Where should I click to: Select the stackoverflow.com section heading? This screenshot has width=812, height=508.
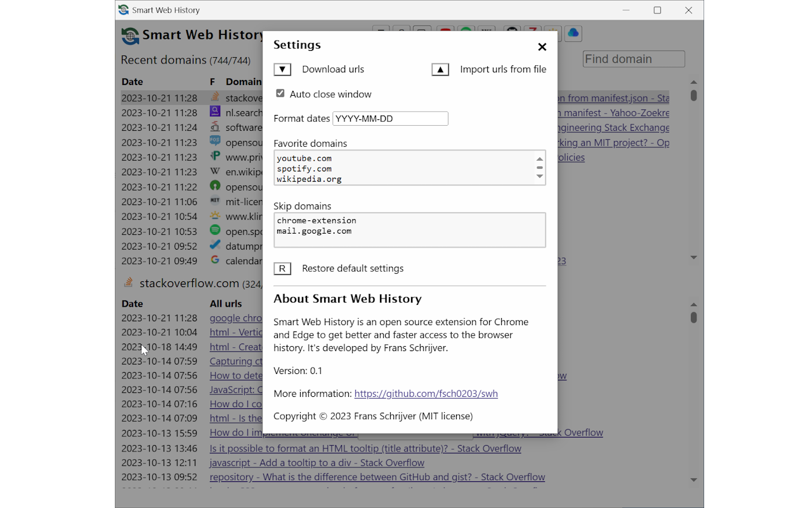point(189,283)
